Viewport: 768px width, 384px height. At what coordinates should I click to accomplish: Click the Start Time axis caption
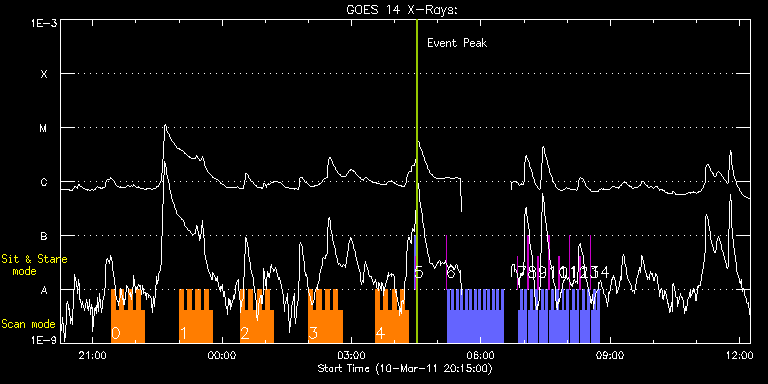(x=405, y=368)
